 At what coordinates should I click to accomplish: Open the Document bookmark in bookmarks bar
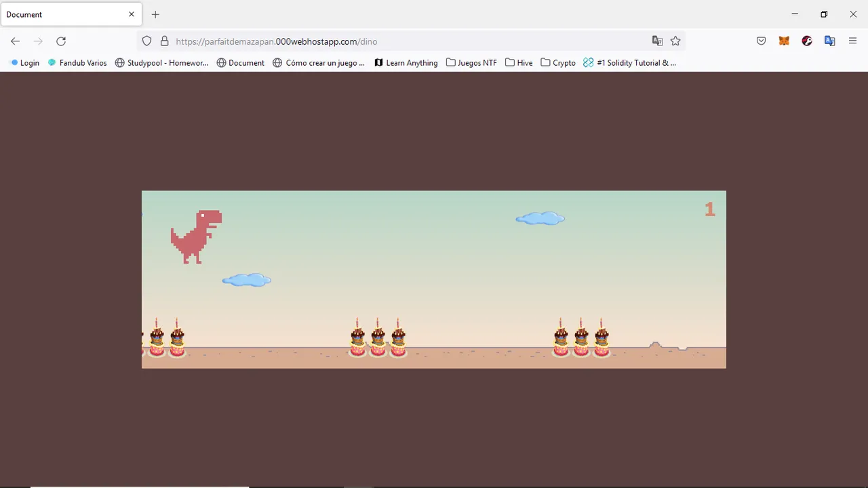pos(241,62)
